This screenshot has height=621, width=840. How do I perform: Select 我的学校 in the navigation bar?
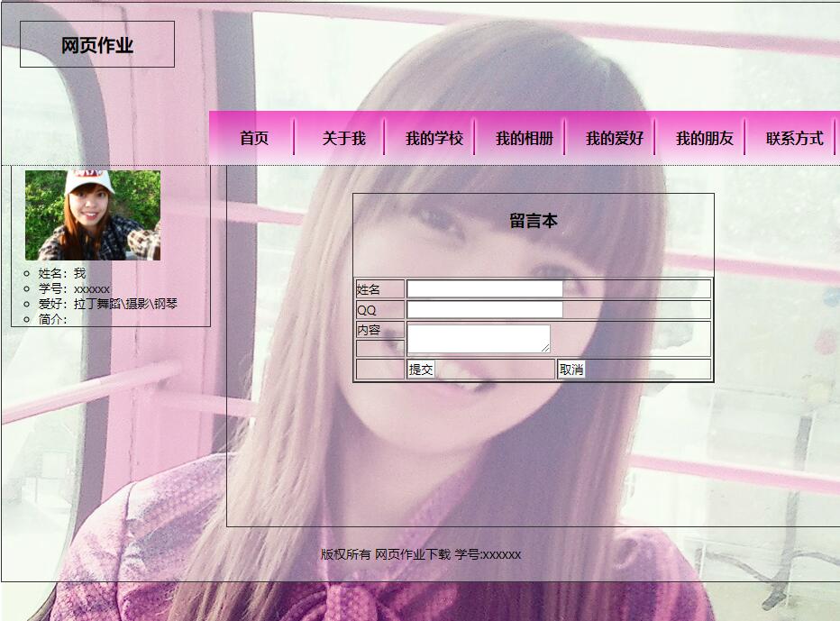(434, 138)
